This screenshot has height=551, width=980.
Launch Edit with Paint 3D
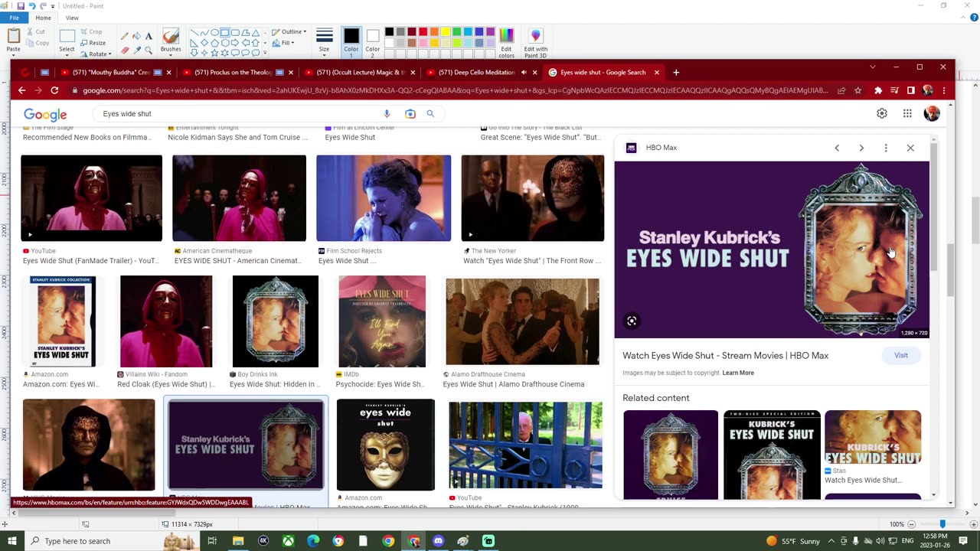535,42
